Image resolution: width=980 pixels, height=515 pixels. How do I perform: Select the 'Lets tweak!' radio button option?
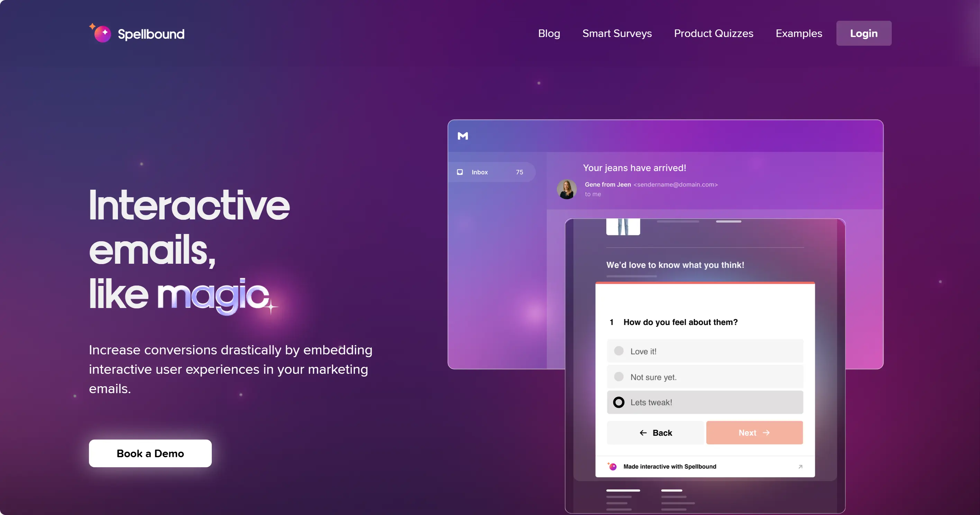click(x=619, y=402)
